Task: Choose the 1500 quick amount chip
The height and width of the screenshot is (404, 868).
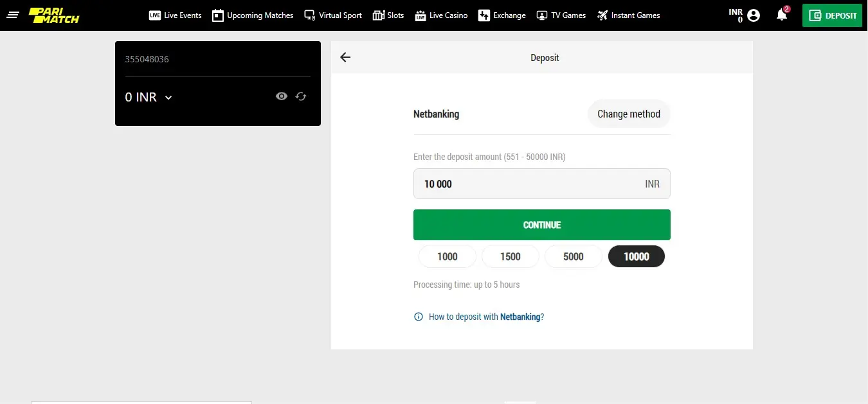Action: [511, 256]
